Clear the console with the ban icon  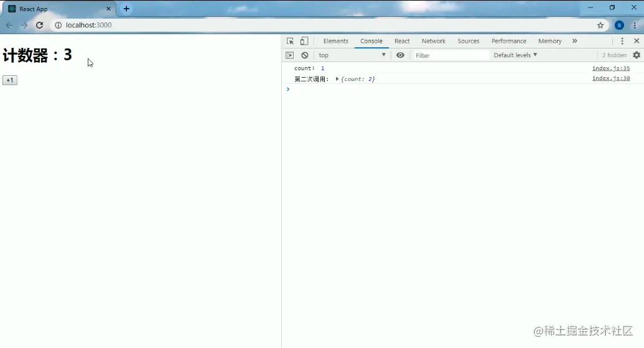pos(304,55)
